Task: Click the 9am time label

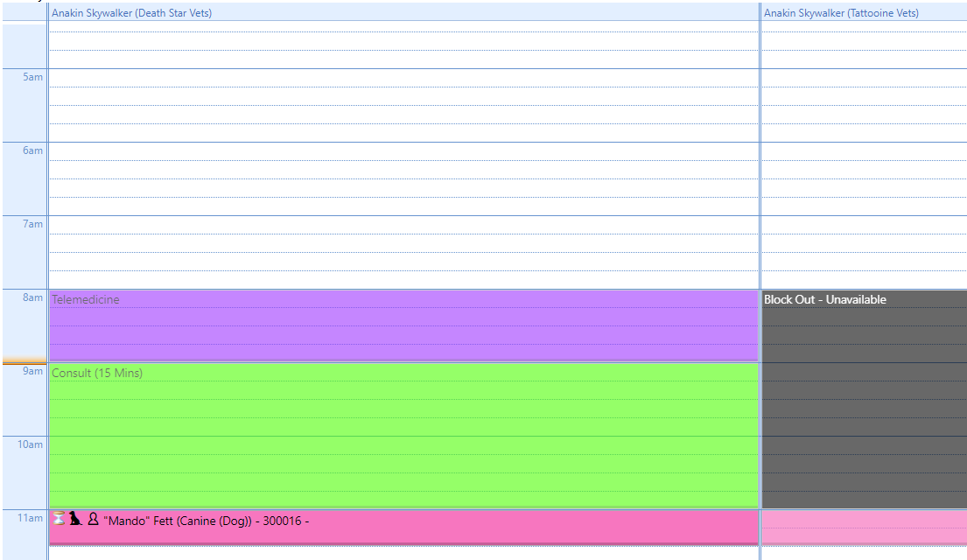Action: (x=32, y=371)
